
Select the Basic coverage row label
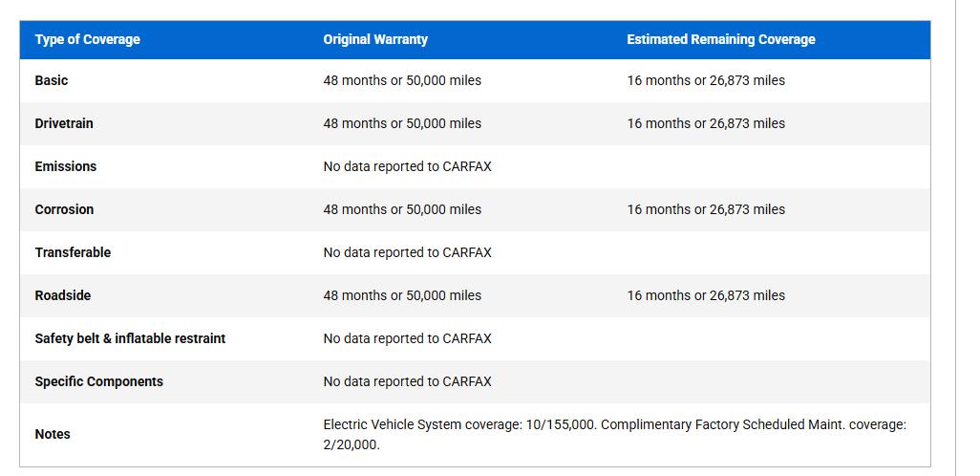52,80
